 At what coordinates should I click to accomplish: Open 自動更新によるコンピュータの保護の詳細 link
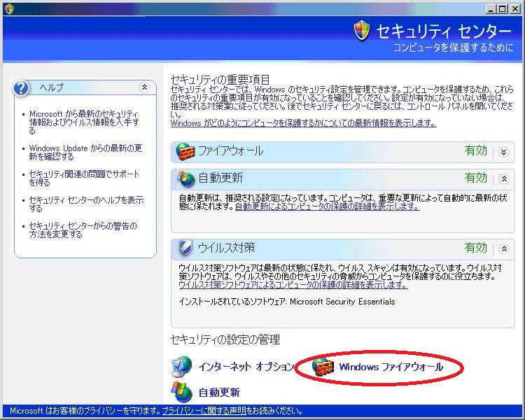coord(327,206)
